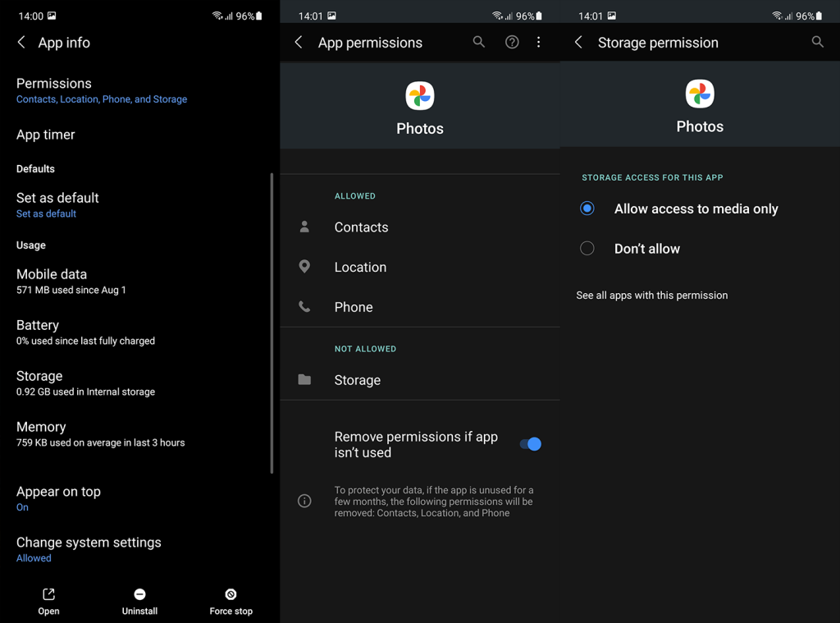840x623 pixels.
Task: Tap the Open button label
Action: click(48, 612)
